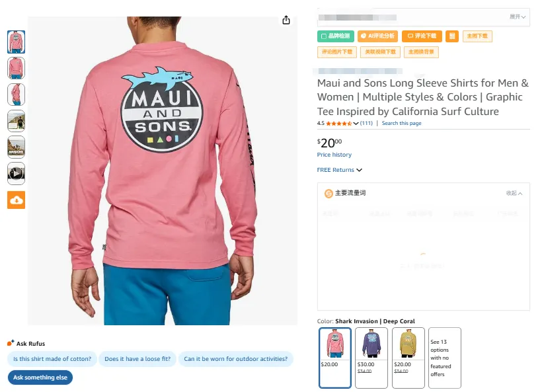Click the 评论下载 button

422,36
